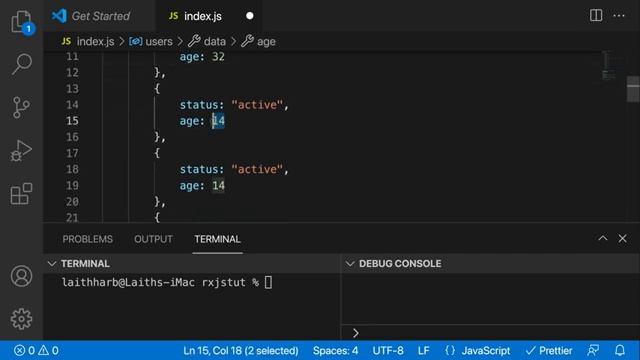Viewport: 640px width, 360px height.
Task: Open the Manage gear menu
Action: click(x=21, y=319)
